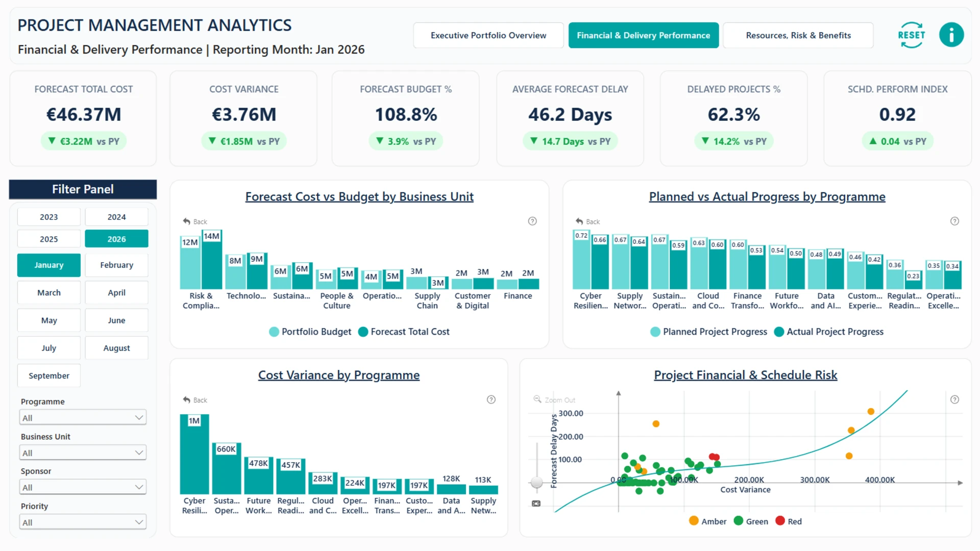
Task: Click the RESET filters icon
Action: (911, 35)
